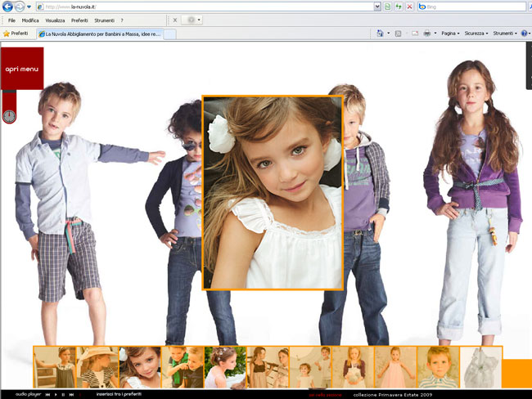Open the Modifica menu
Screen dimensions: 532x399
tap(30, 20)
